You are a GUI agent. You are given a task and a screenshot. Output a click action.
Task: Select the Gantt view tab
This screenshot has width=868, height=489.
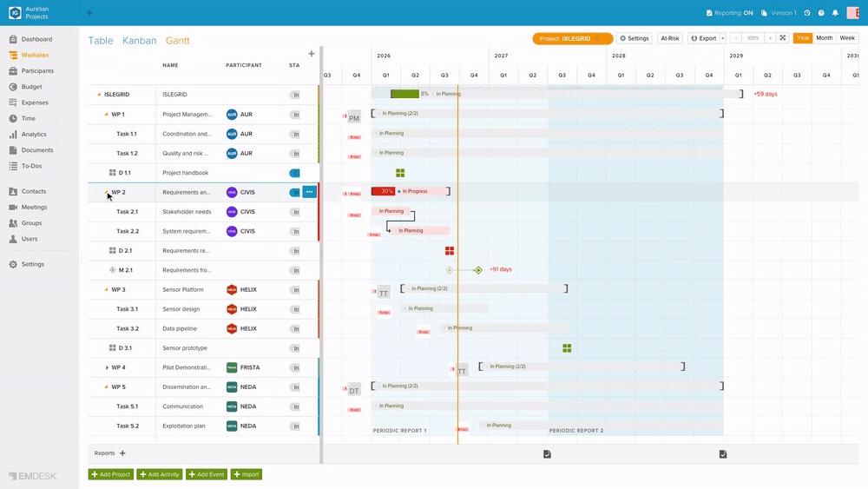pyautogui.click(x=177, y=41)
